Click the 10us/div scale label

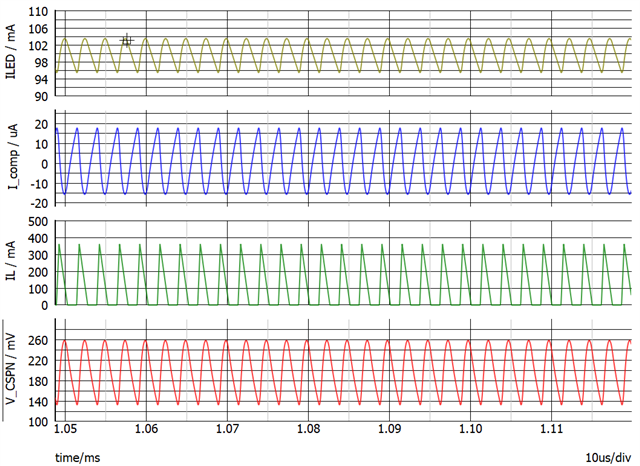609,457
